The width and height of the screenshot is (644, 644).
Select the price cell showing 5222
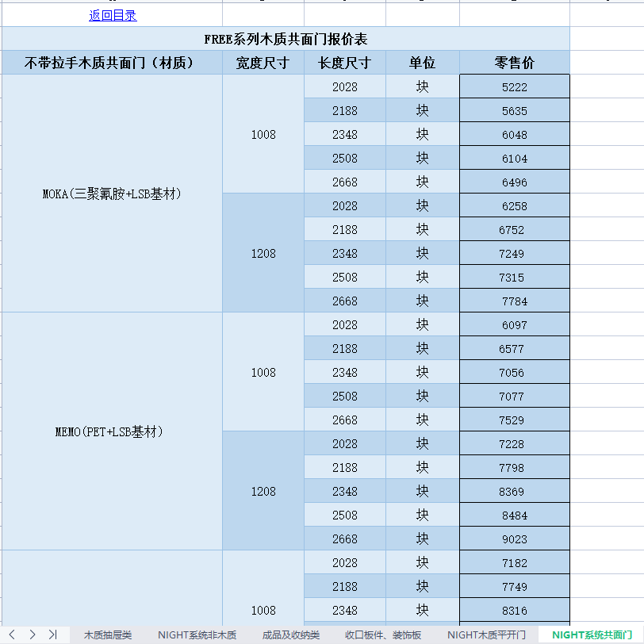coord(514,87)
